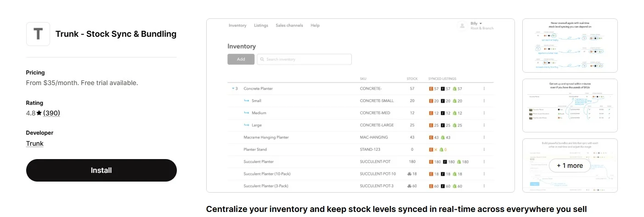
Task: Open the kebab menu for the Medium variant
Action: coord(484,113)
